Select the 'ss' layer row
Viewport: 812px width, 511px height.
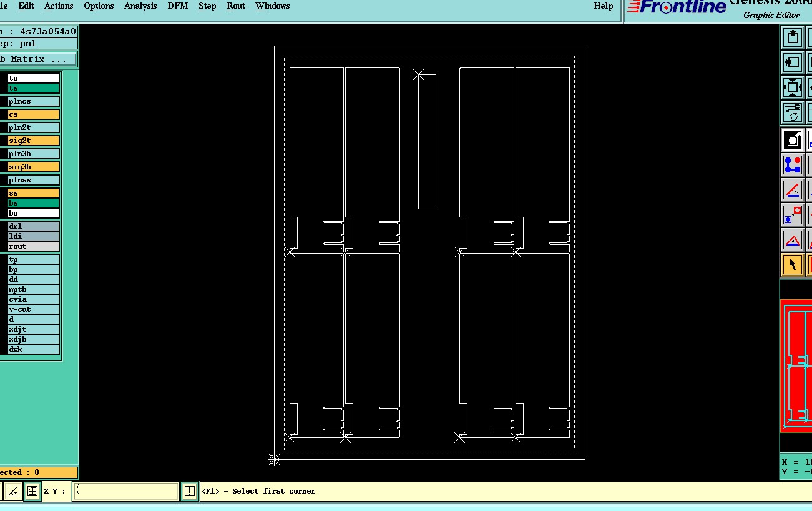34,193
